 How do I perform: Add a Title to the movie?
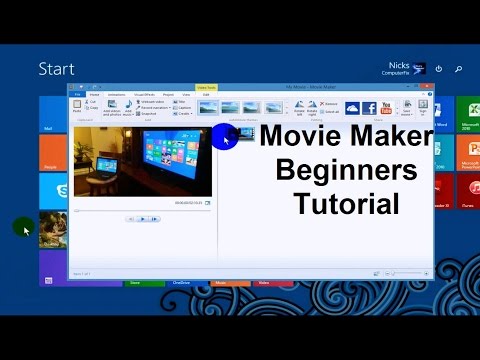[179, 102]
